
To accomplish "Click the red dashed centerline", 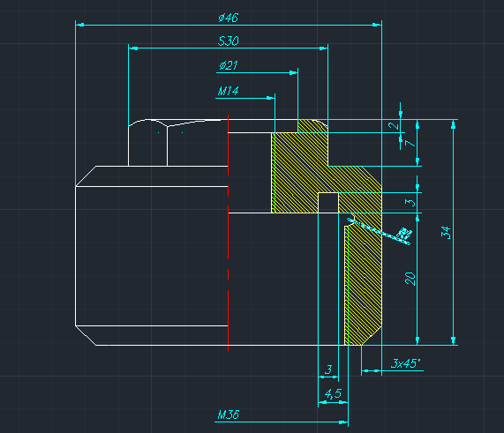I will point(229,233).
